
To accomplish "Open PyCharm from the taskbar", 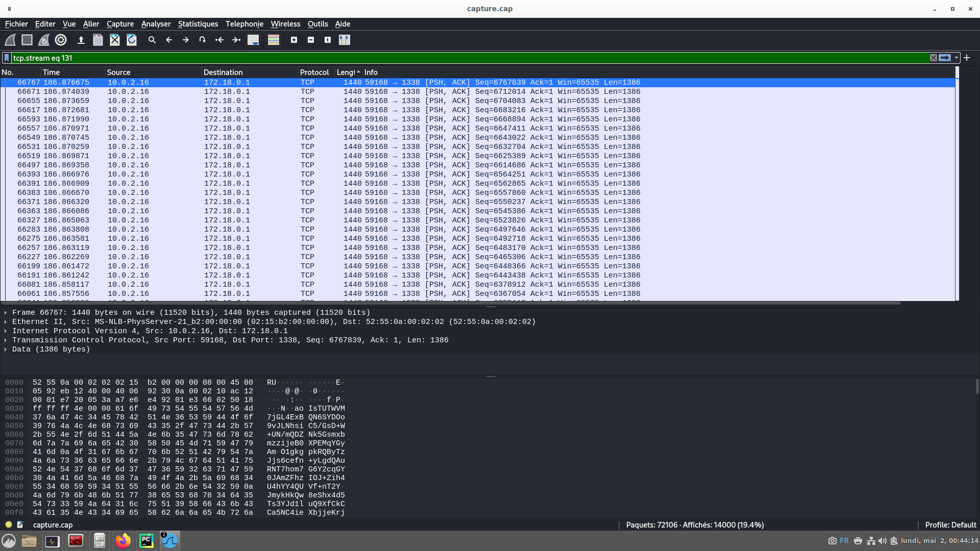I will 146,541.
